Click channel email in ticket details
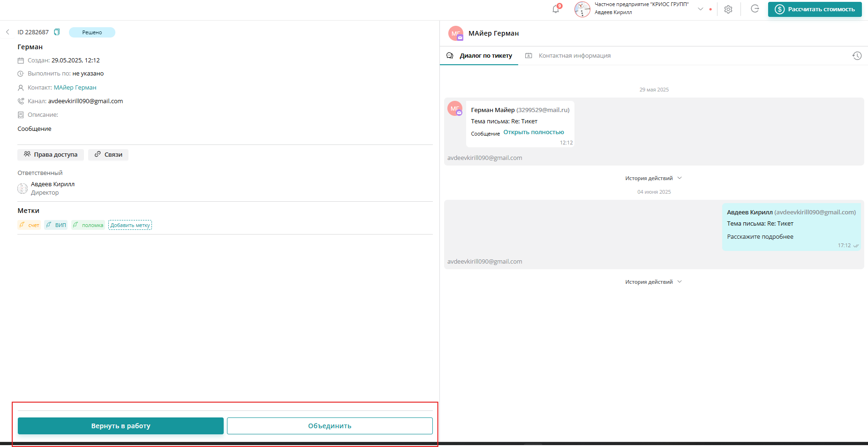This screenshot has width=868, height=447. point(85,101)
